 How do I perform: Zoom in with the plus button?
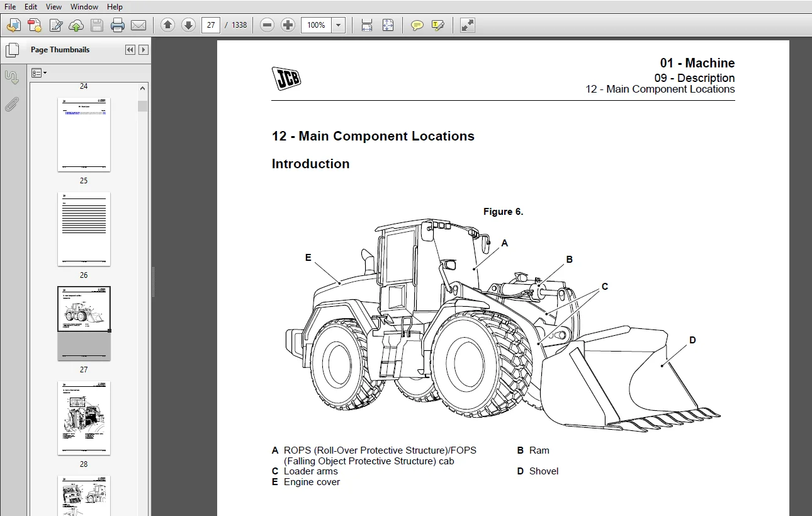pos(288,25)
